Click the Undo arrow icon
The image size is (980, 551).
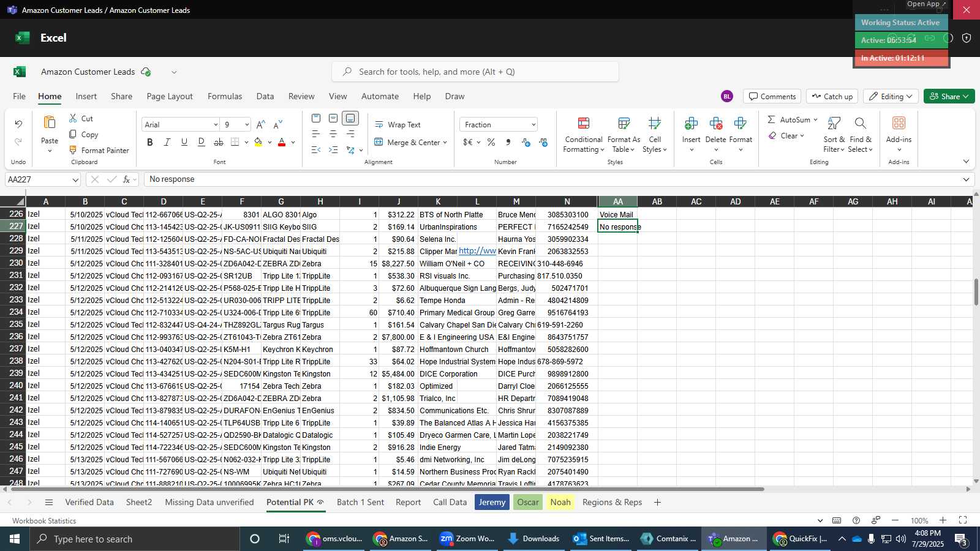(x=18, y=124)
